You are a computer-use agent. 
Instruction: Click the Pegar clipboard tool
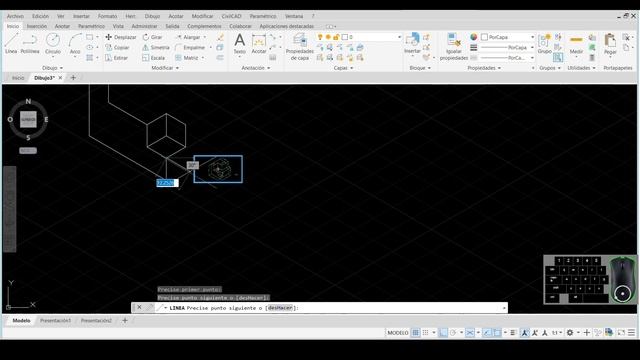coord(610,44)
